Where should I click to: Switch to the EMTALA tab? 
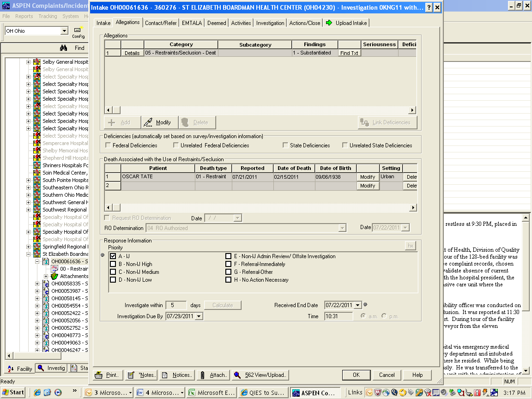192,23
